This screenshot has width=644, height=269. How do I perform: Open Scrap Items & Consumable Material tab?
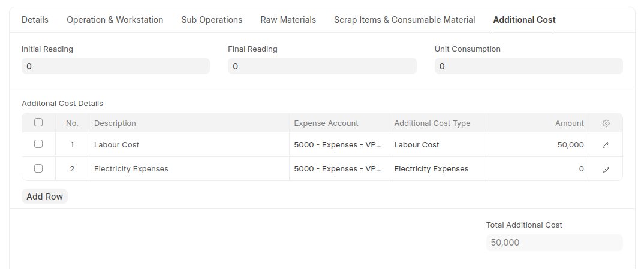404,20
